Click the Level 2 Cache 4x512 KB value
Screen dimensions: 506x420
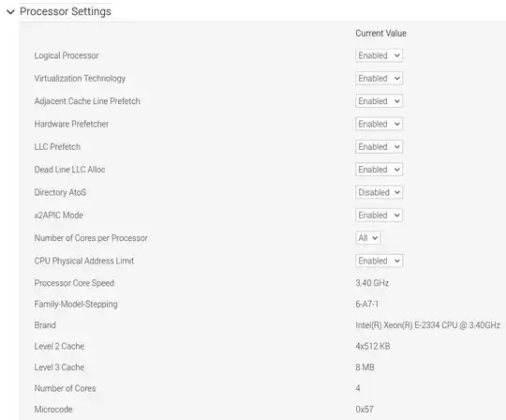(x=373, y=346)
